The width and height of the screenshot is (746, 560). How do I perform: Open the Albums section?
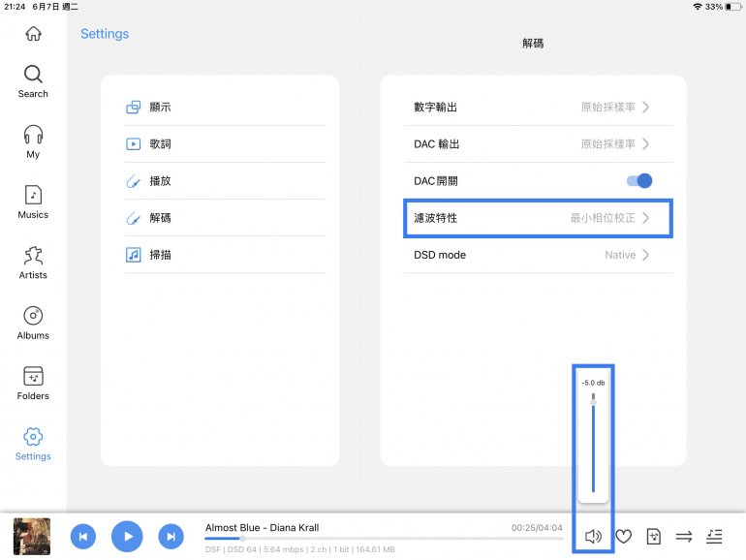[x=33, y=323]
